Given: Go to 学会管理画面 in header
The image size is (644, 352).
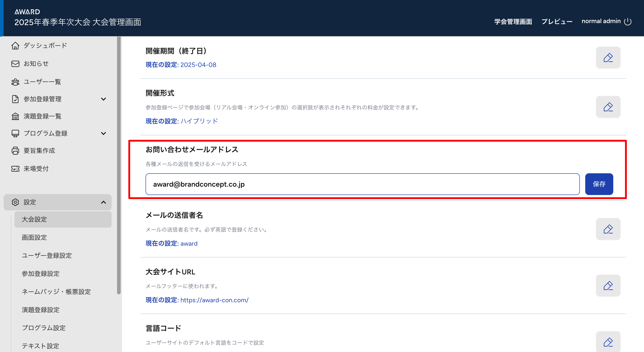Looking at the screenshot, I should pos(513,21).
